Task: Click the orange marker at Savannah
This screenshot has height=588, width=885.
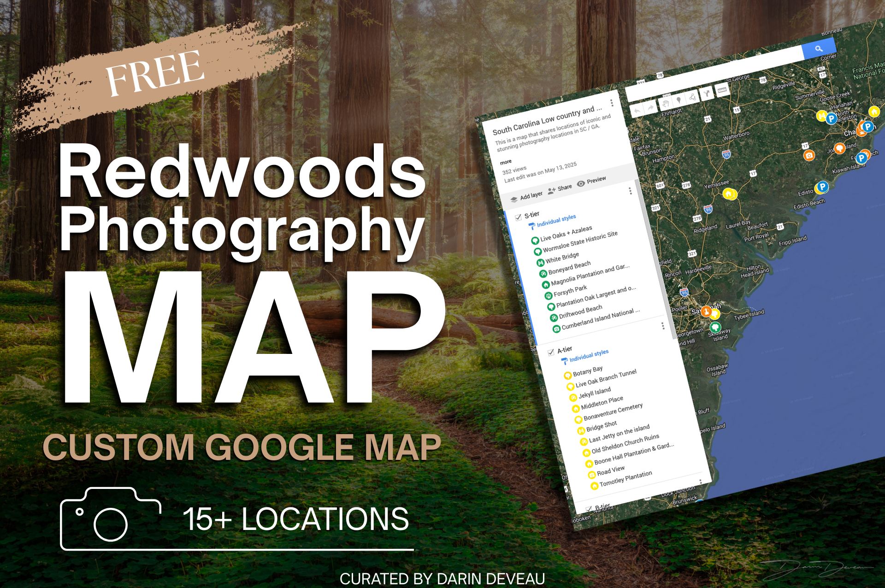Action: tap(706, 312)
